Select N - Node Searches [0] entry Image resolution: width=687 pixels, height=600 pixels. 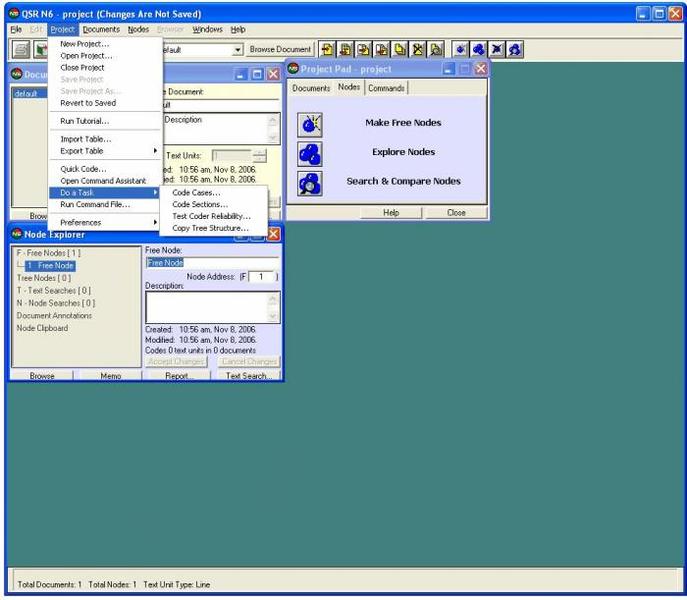(x=56, y=303)
